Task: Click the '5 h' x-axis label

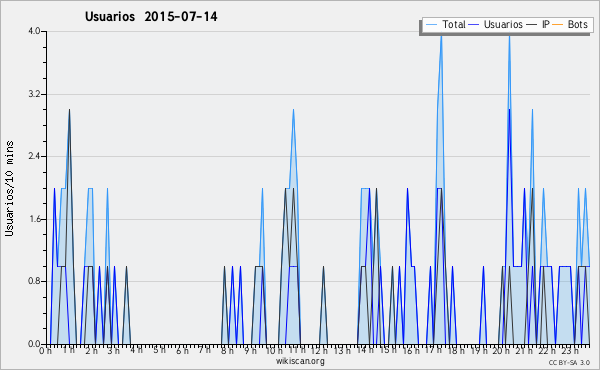Action: tap(159, 350)
